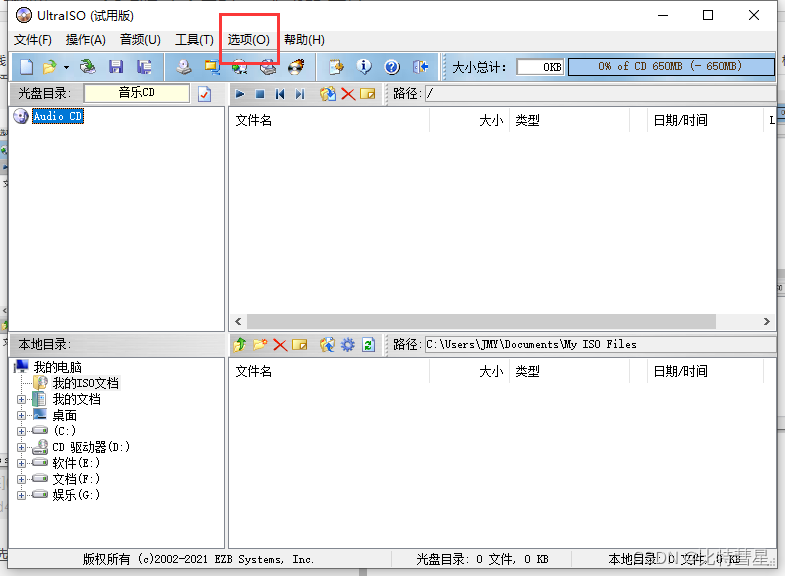Open the dropdown arrow beside Open icon

tap(66, 67)
